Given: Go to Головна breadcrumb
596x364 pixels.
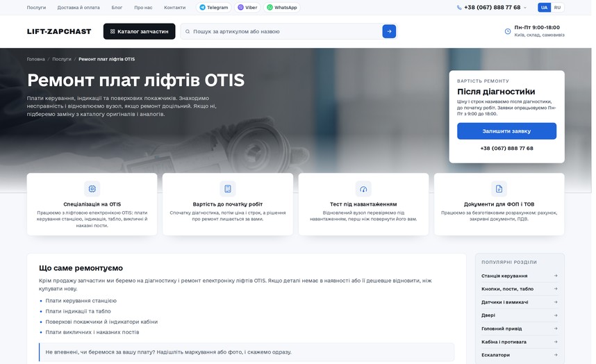Looking at the screenshot, I should (x=35, y=59).
